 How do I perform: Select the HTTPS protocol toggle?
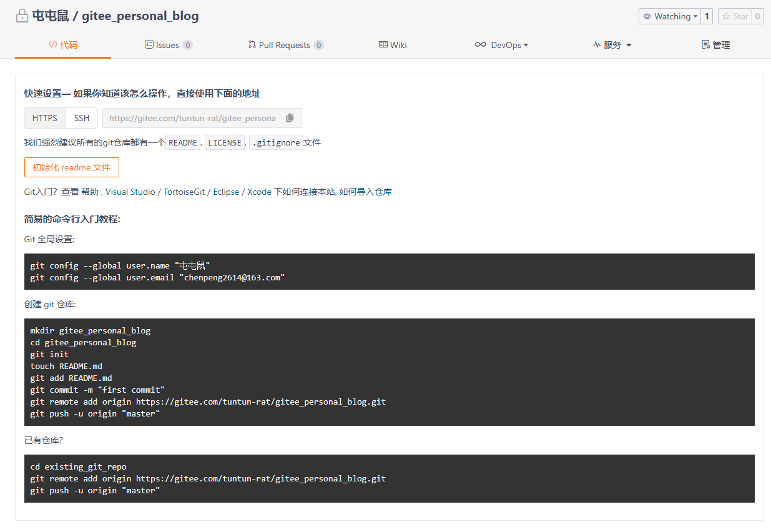[x=45, y=118]
